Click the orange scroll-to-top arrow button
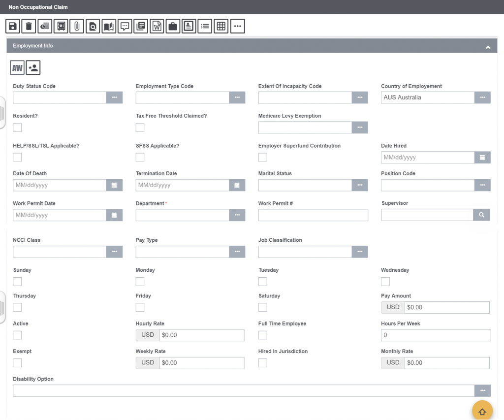This screenshot has width=504, height=420. point(482,411)
